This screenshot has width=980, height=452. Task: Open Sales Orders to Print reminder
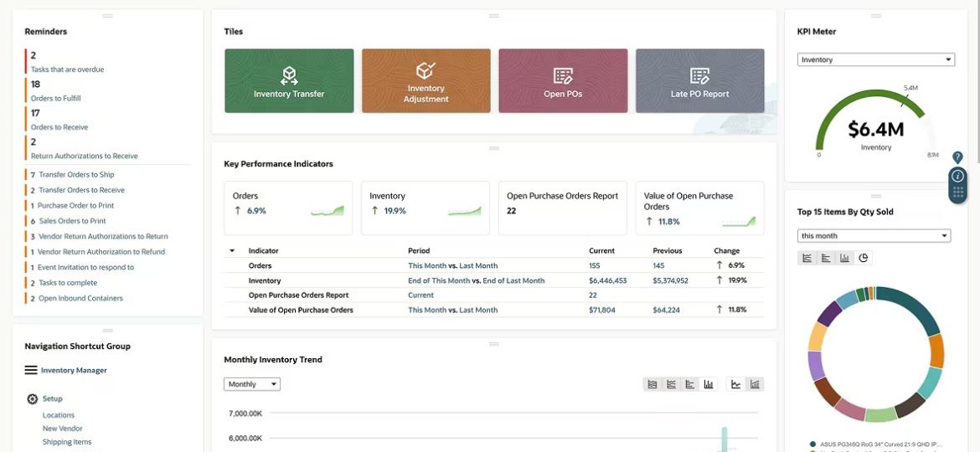(x=73, y=221)
